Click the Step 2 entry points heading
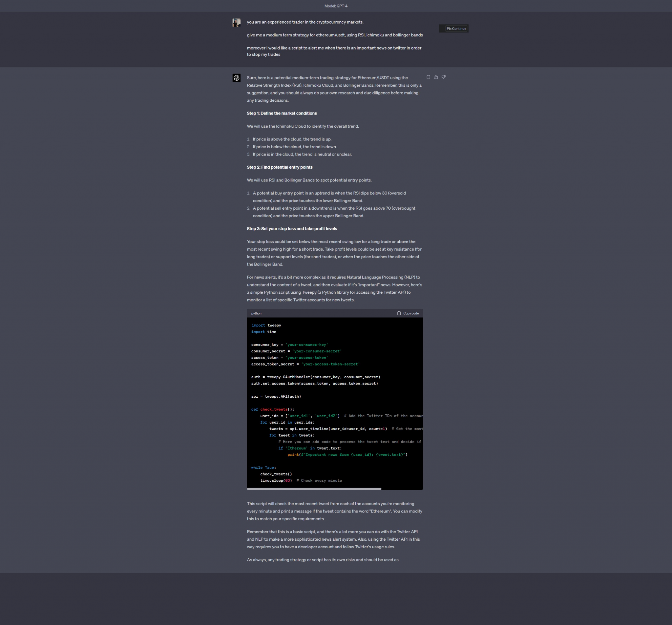The width and height of the screenshot is (672, 625). coord(279,167)
